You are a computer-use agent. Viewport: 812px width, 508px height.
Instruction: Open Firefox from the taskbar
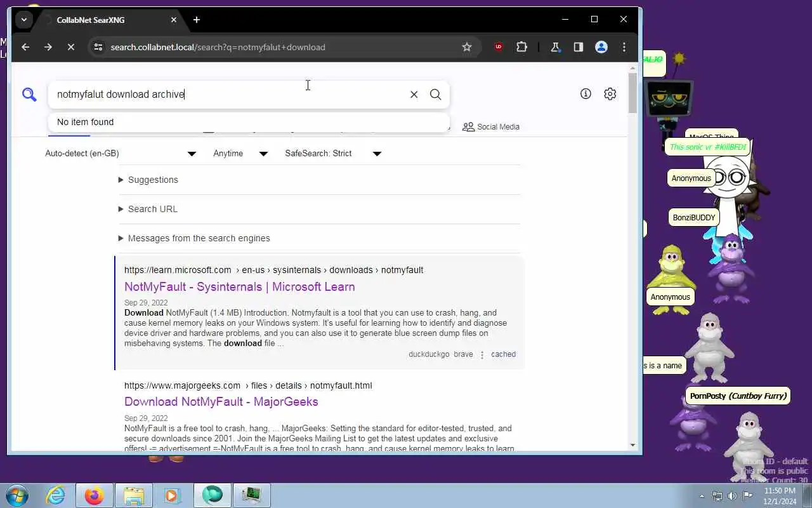click(95, 495)
